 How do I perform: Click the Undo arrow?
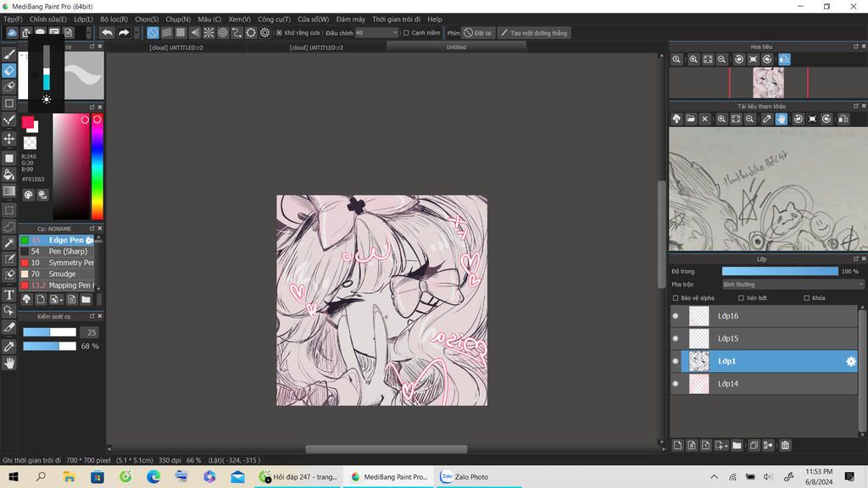[107, 33]
